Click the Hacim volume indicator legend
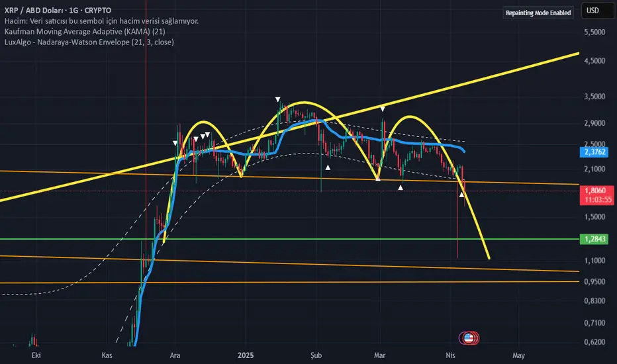 [101, 21]
